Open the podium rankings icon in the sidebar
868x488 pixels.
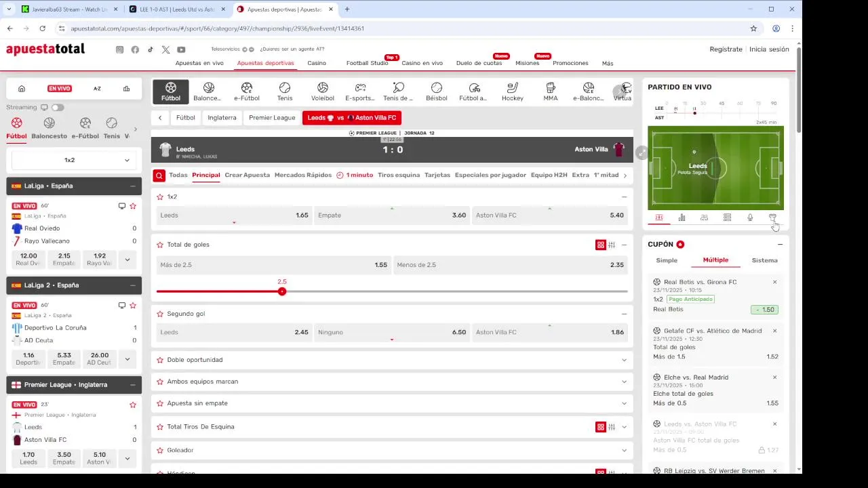pos(126,89)
